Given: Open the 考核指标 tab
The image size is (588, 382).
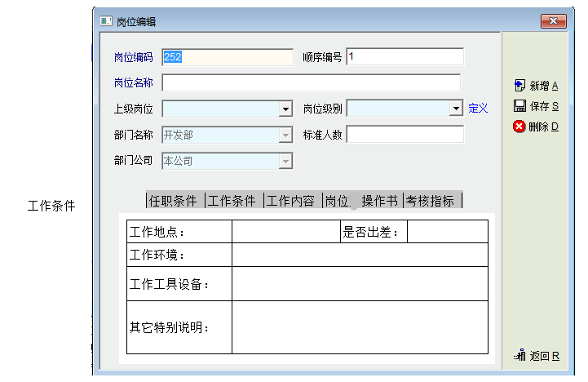Looking at the screenshot, I should [431, 201].
